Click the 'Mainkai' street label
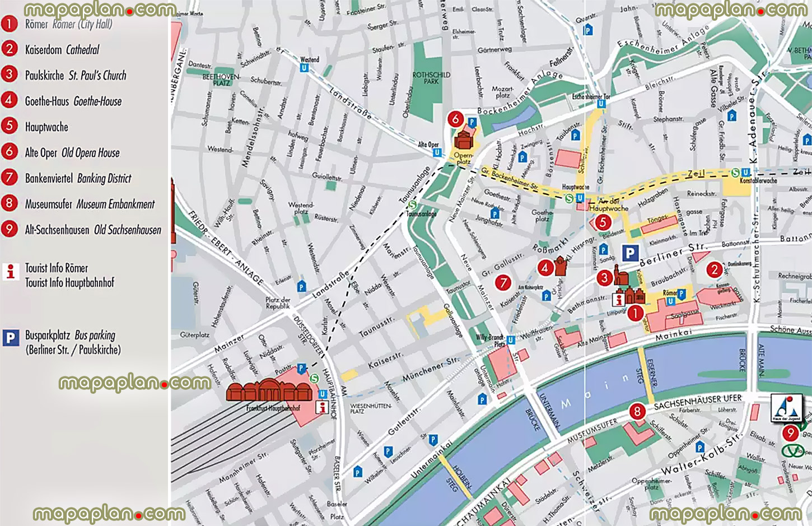 coord(674,334)
